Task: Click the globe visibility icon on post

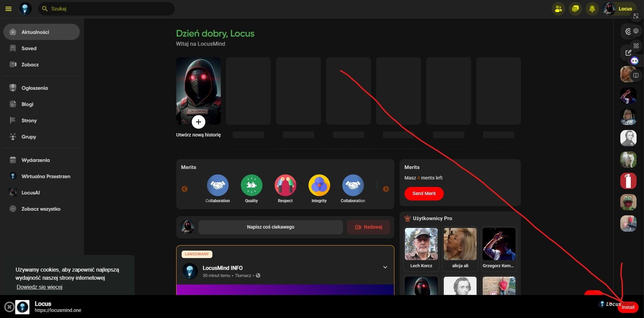Action: [258, 275]
